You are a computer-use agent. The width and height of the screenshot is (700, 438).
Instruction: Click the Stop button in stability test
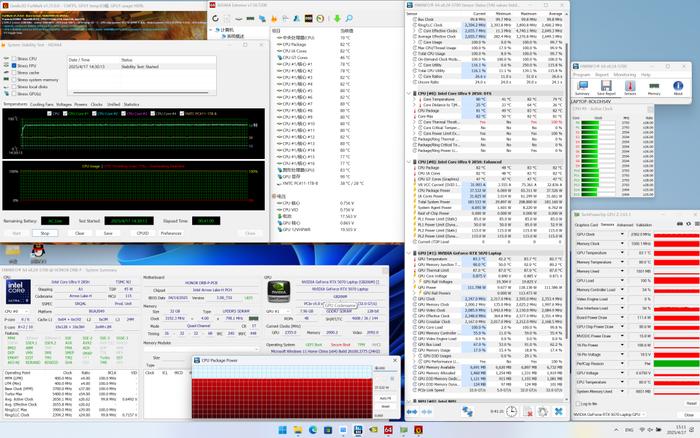tap(45, 233)
